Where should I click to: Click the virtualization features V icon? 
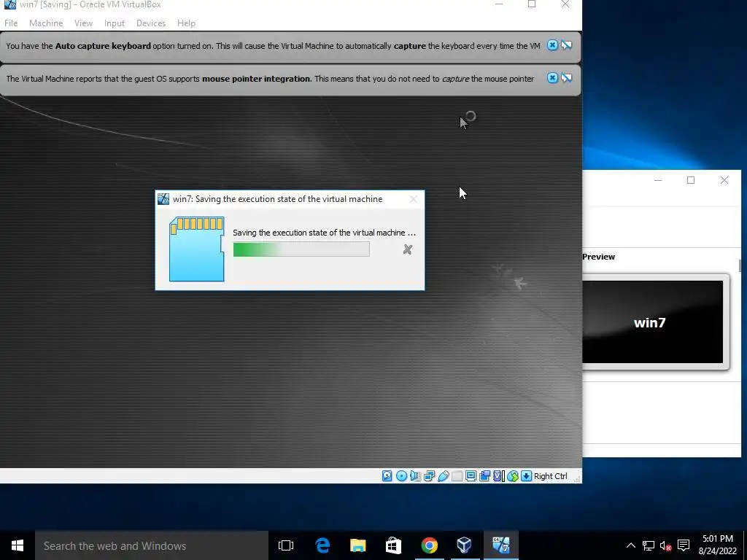tap(498, 475)
